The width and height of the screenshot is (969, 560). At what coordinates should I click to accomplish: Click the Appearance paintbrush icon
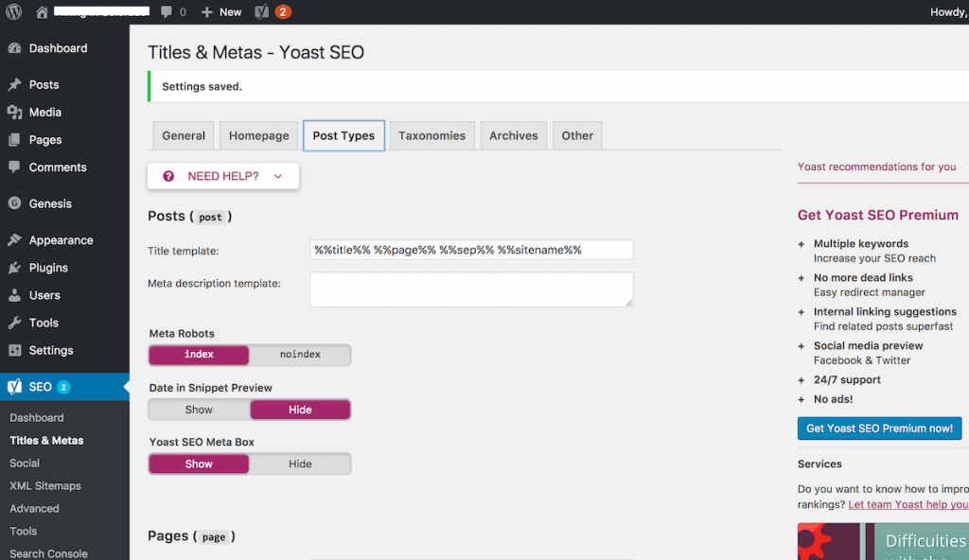[x=15, y=240]
